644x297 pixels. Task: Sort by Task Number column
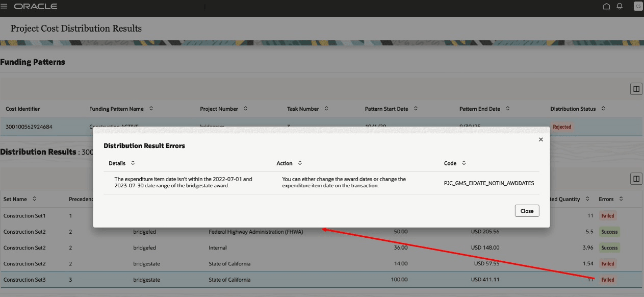[326, 109]
